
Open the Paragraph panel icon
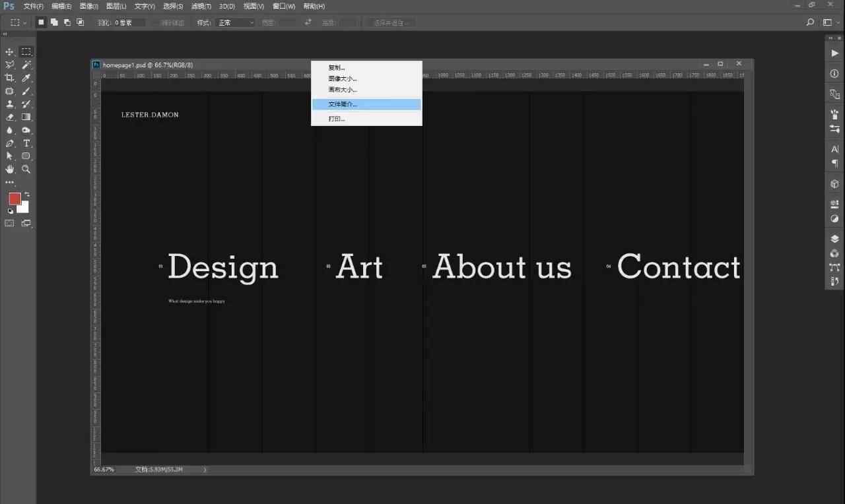(x=835, y=163)
